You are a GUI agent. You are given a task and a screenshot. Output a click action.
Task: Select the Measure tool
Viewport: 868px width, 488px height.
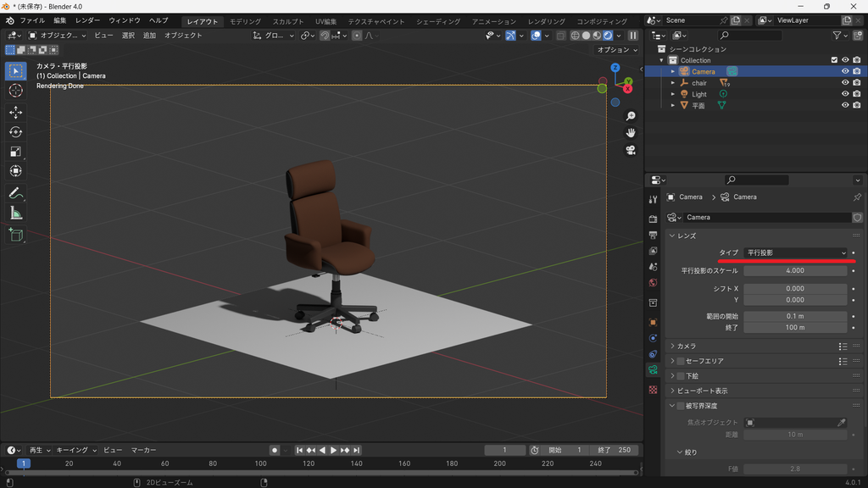(x=15, y=213)
